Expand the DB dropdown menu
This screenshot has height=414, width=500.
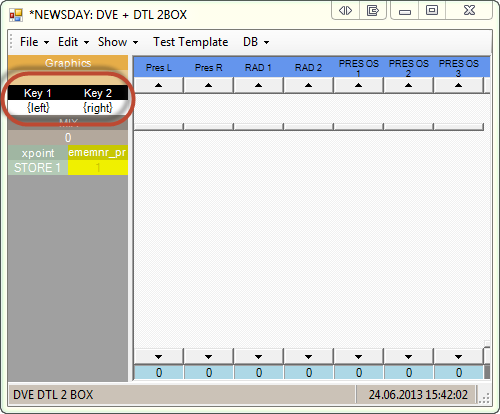pos(256,42)
